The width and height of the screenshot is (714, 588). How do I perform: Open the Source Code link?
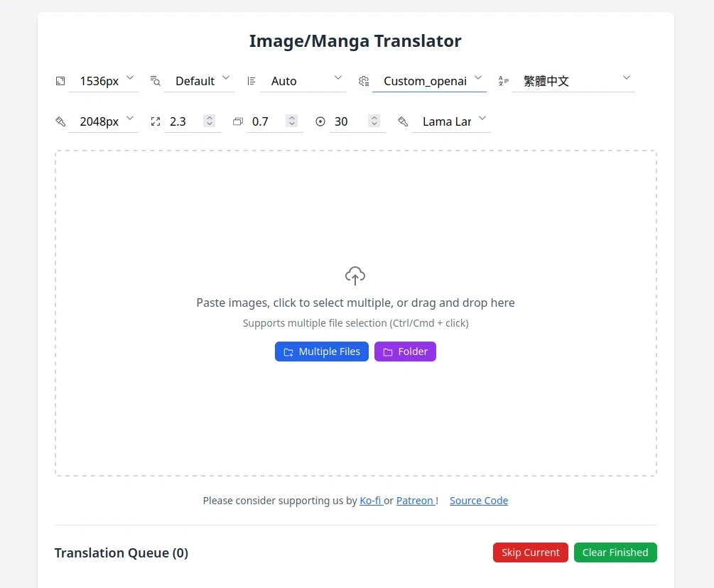(479, 501)
